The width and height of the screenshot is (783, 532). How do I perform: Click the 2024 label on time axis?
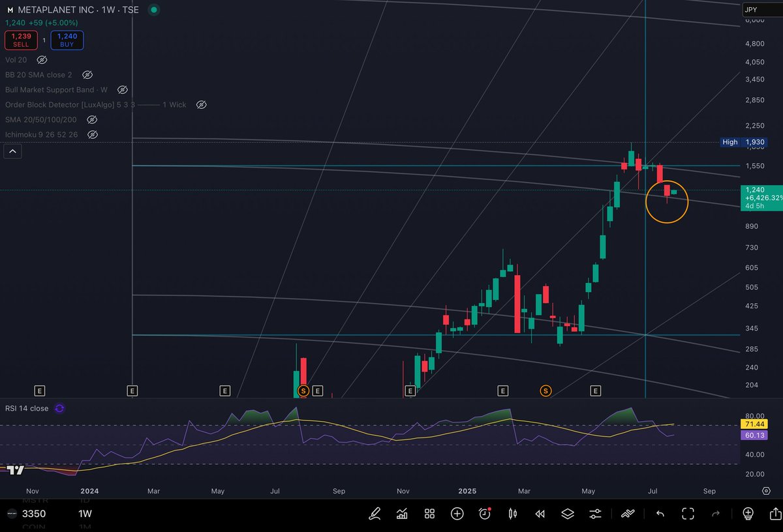pyautogui.click(x=89, y=491)
